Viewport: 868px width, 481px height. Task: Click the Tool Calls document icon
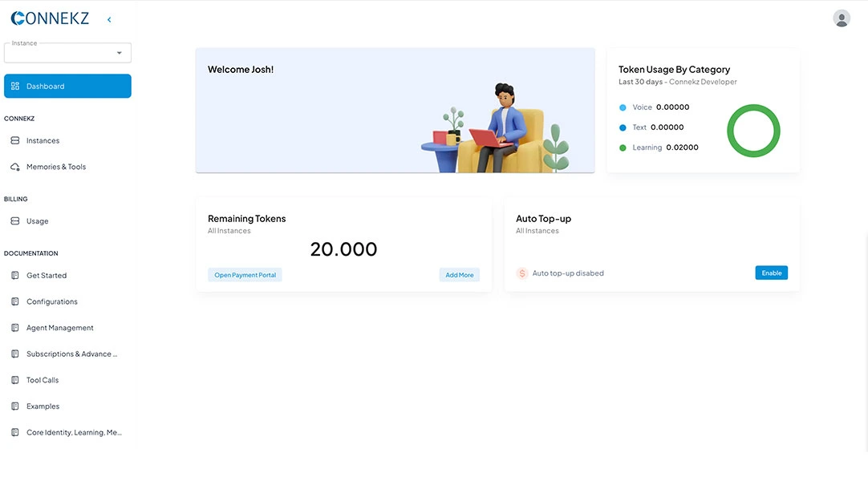(x=15, y=380)
